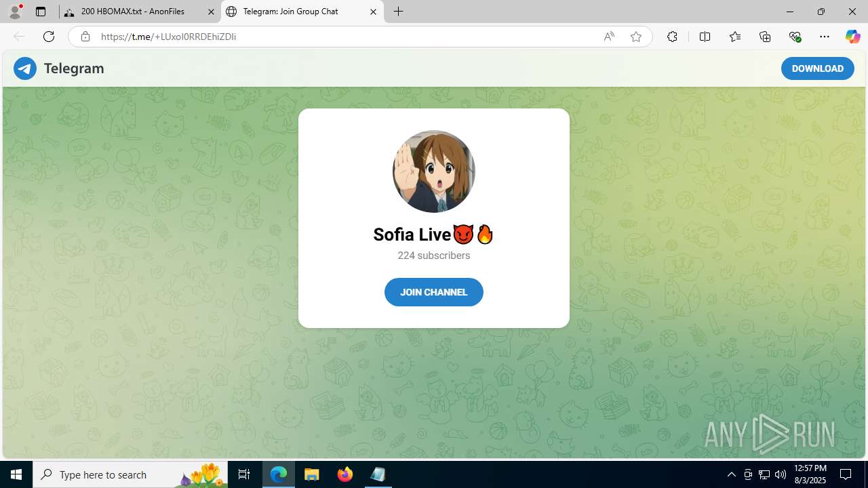Viewport: 868px width, 488px height.
Task: Close the Telegram Join Group Chat tab
Action: tap(373, 12)
